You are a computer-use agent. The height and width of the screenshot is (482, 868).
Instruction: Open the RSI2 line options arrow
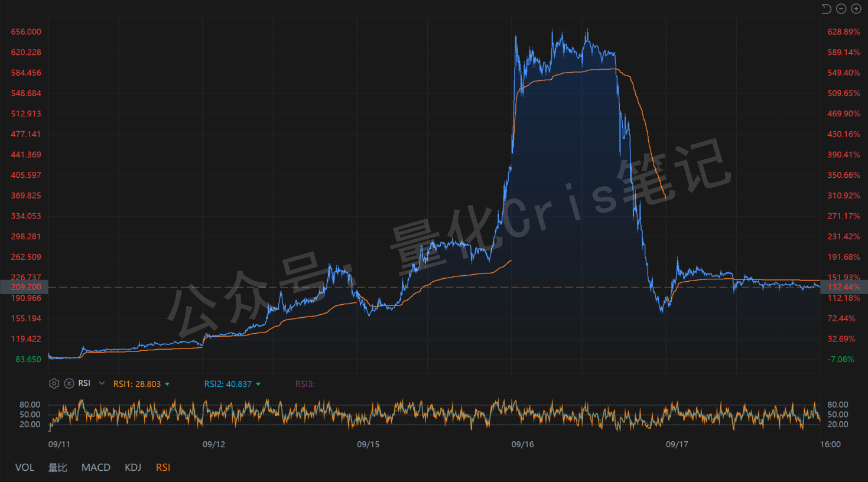tap(258, 384)
